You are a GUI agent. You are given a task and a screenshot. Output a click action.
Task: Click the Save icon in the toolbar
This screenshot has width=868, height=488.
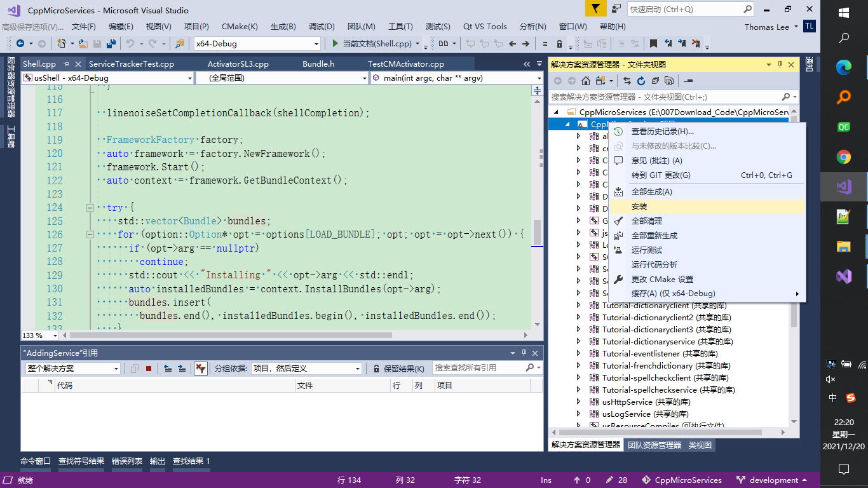(97, 43)
